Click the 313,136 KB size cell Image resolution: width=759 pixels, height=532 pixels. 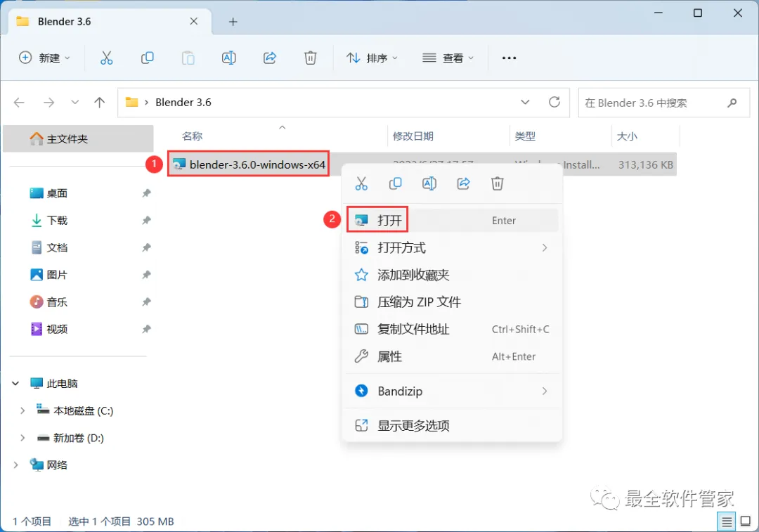coord(645,164)
